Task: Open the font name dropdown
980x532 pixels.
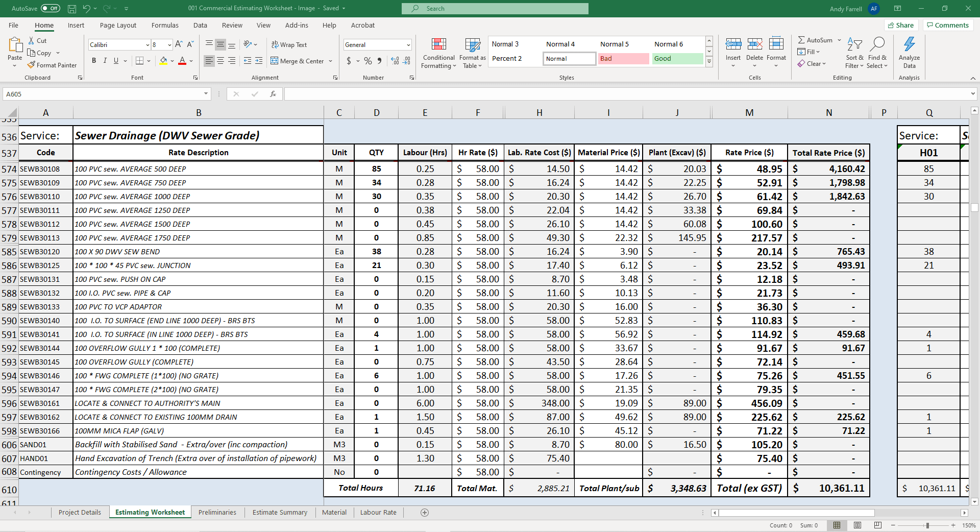Action: (148, 45)
